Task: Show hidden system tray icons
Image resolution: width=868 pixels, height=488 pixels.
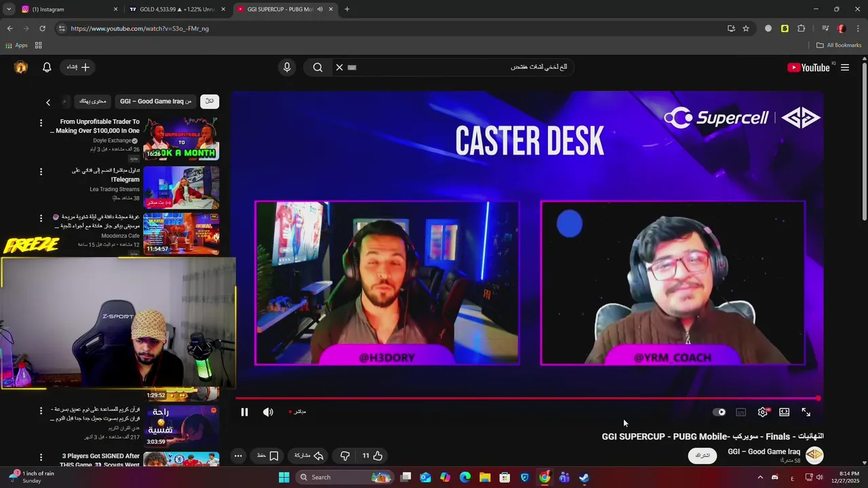Action: (x=759, y=477)
